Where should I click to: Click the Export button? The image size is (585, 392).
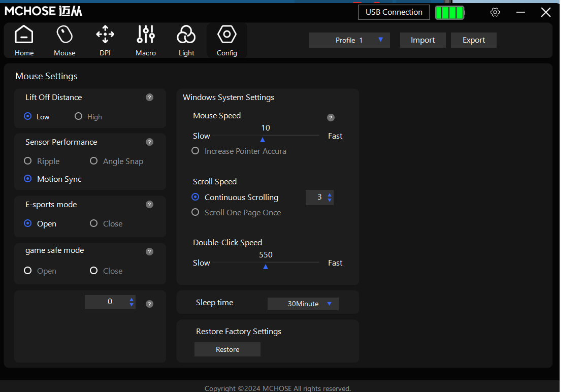pos(474,40)
